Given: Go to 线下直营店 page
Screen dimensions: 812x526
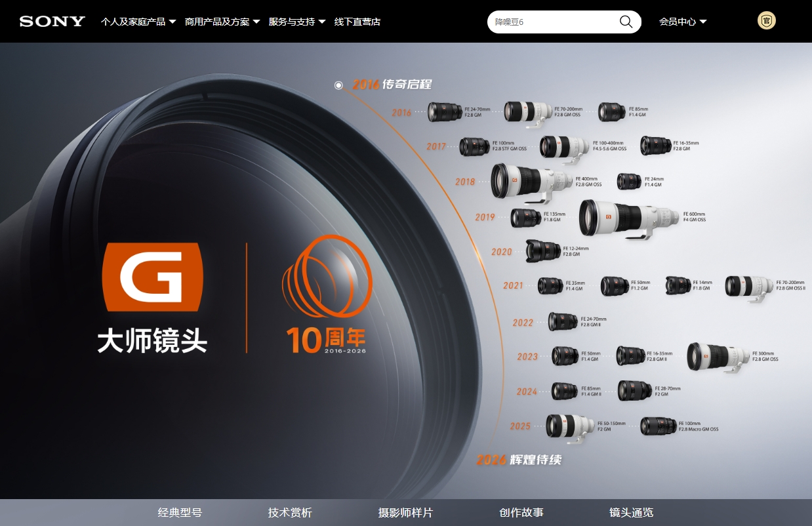Looking at the screenshot, I should coord(357,22).
